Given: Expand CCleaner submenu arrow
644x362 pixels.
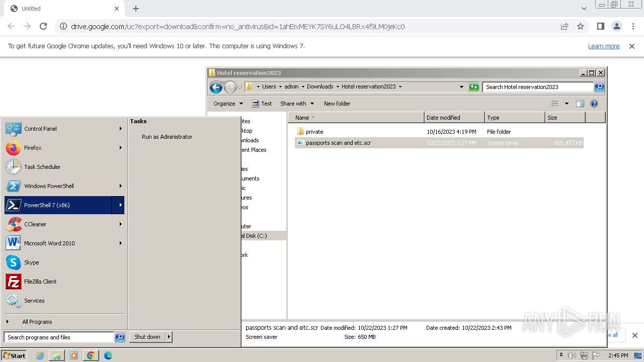Looking at the screenshot, I should 120,224.
